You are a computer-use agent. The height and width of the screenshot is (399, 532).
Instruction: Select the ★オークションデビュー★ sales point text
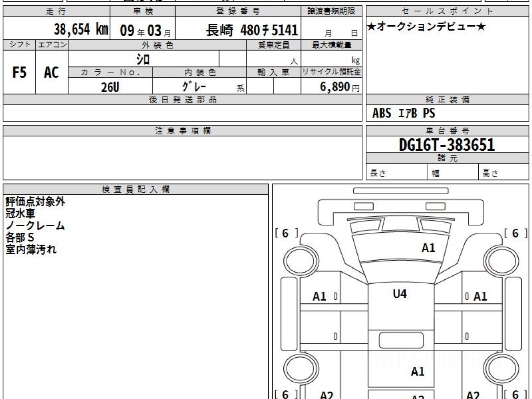click(426, 27)
